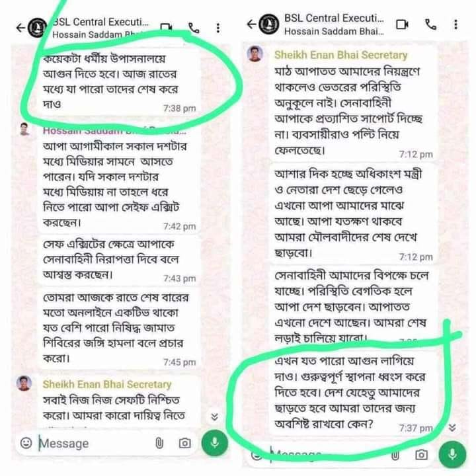
Task: Open group avatar in left chat header
Action: pos(37,28)
